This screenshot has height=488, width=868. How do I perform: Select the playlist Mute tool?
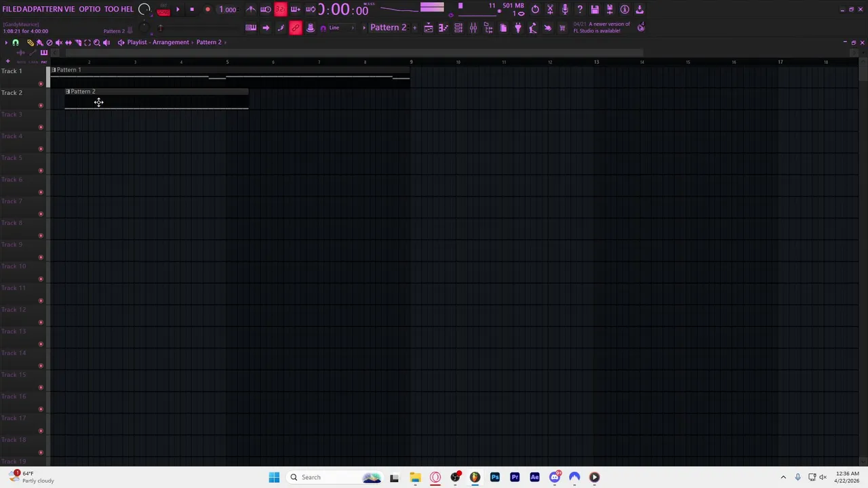pos(58,43)
